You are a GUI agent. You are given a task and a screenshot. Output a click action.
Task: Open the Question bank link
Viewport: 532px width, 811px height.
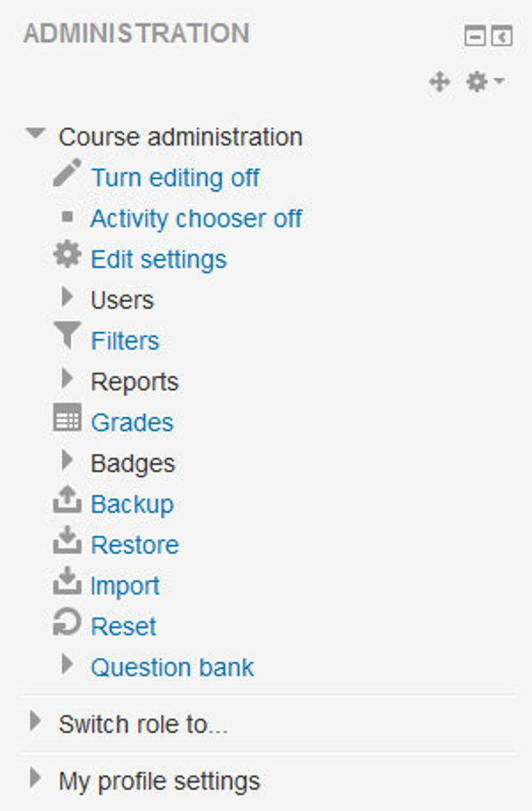(x=172, y=667)
